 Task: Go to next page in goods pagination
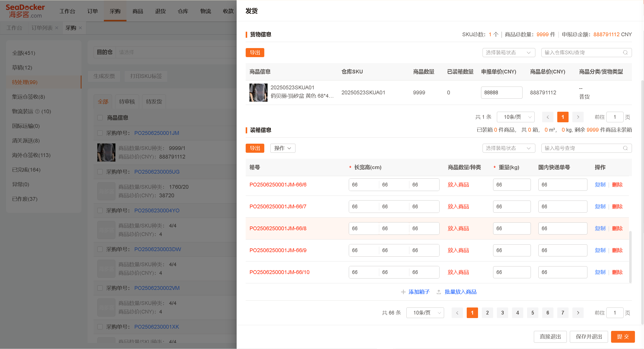click(578, 117)
